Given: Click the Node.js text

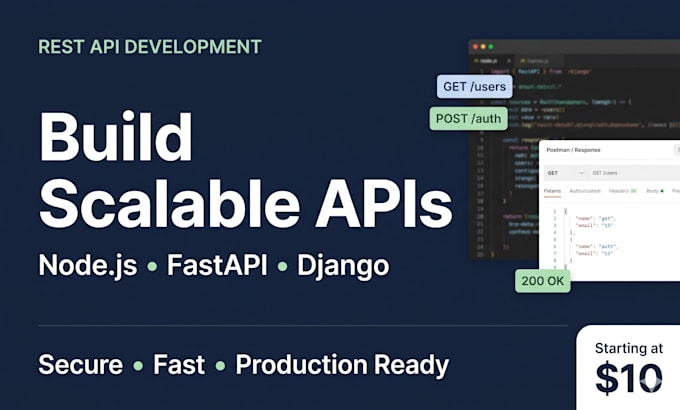Looking at the screenshot, I should tap(88, 265).
